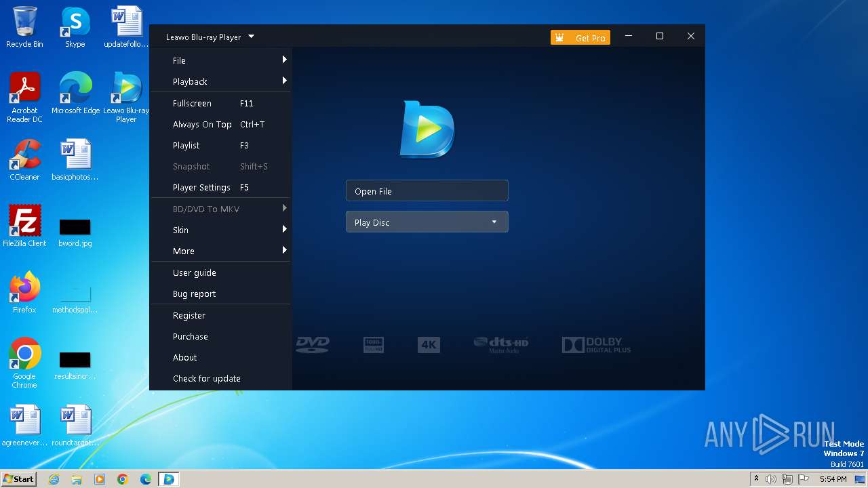868x488 pixels.
Task: Show hidden tray icons arrow
Action: point(756,479)
